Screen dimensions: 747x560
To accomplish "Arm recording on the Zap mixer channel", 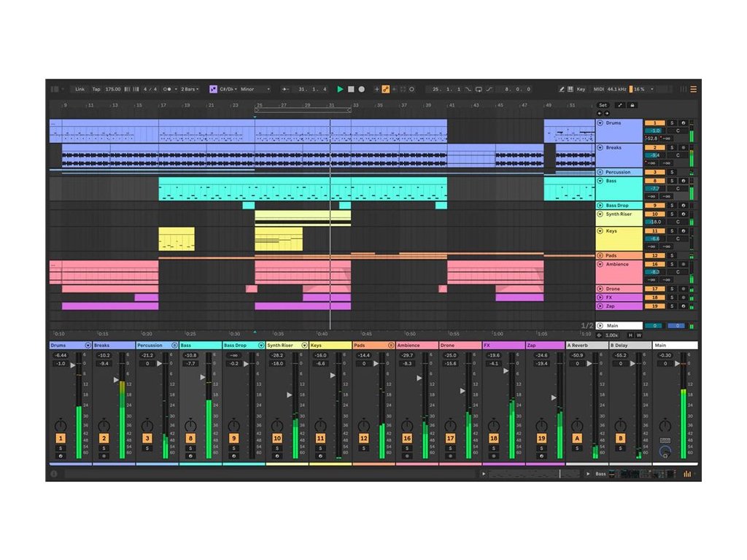I will tap(541, 456).
